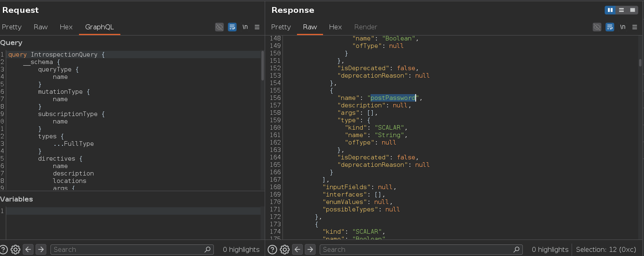
Task: Click the 'Selection: 12 (0xc)' status text
Action: click(x=607, y=249)
